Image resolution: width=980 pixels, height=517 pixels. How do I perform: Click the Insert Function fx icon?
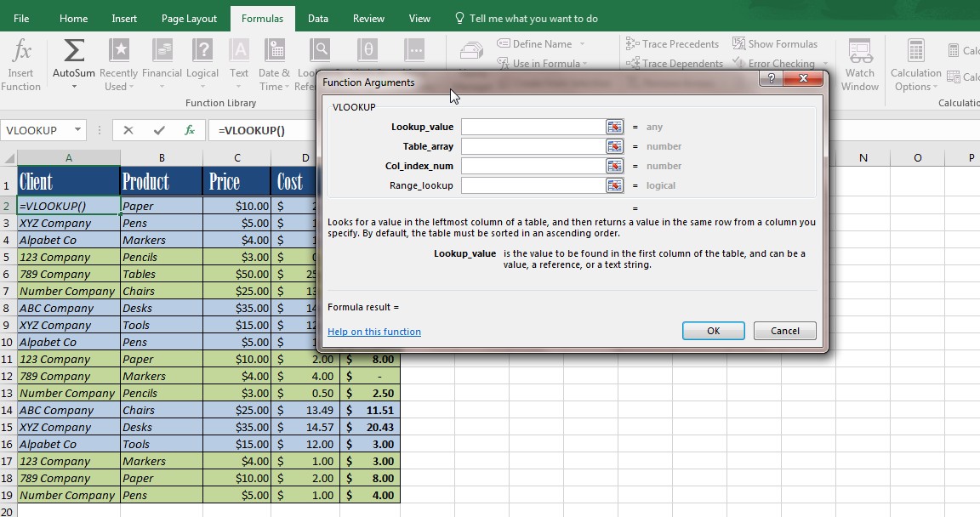coord(22,50)
